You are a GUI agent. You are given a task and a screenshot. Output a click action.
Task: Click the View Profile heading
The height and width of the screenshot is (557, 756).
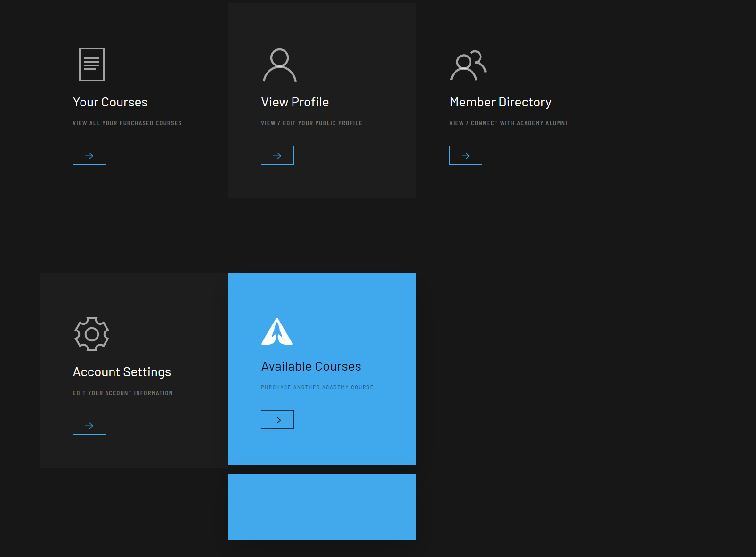click(295, 102)
